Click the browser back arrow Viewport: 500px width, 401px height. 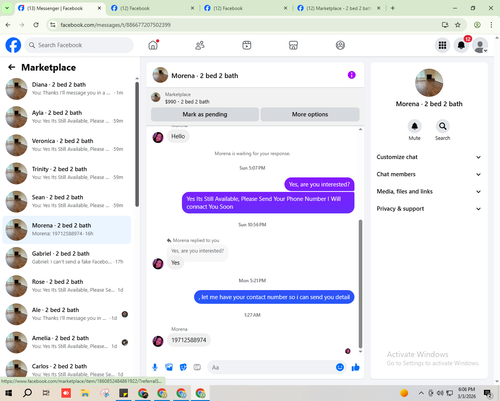(8, 25)
